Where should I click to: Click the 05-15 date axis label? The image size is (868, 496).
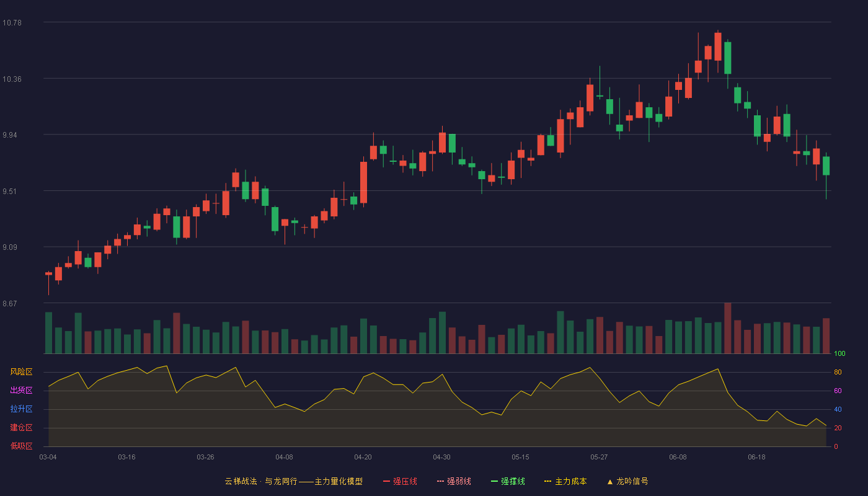coord(520,458)
